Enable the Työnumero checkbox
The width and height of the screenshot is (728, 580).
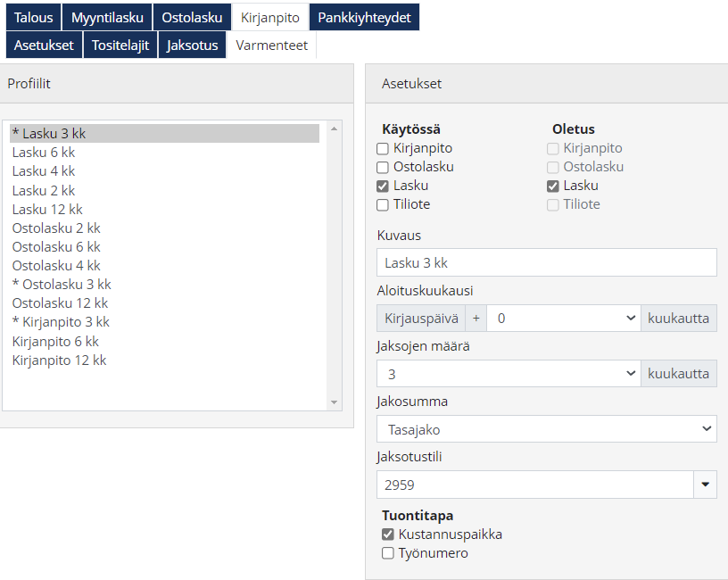coord(388,553)
